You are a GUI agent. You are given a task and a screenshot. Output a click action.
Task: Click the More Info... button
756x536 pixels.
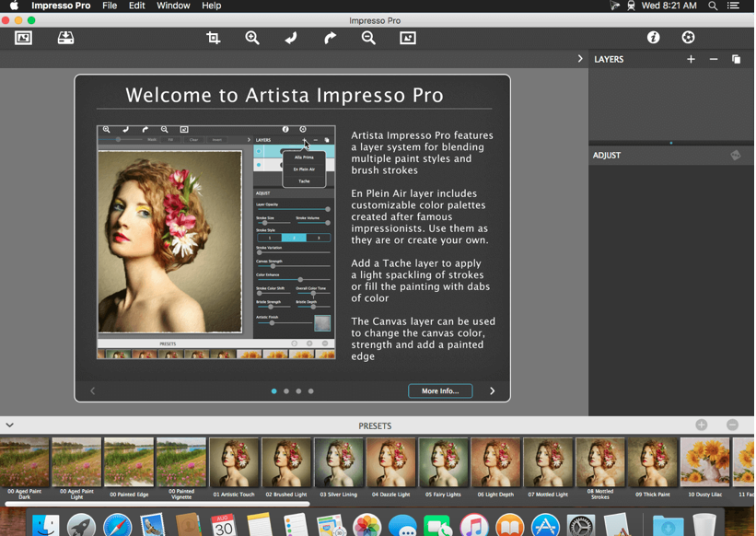[440, 390]
